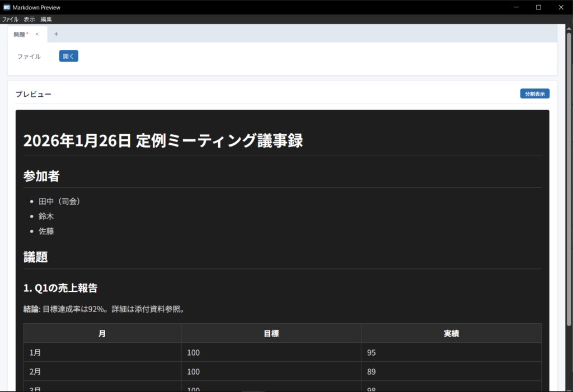Screen dimensions: 573x392
Task: Add a new tab with the plus icon
Action: pyautogui.click(x=56, y=34)
